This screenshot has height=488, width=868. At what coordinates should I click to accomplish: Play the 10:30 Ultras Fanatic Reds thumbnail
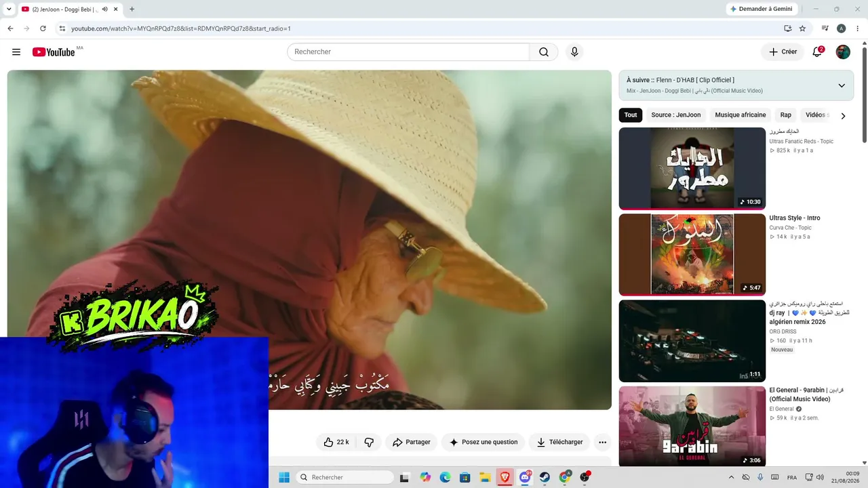(x=692, y=168)
